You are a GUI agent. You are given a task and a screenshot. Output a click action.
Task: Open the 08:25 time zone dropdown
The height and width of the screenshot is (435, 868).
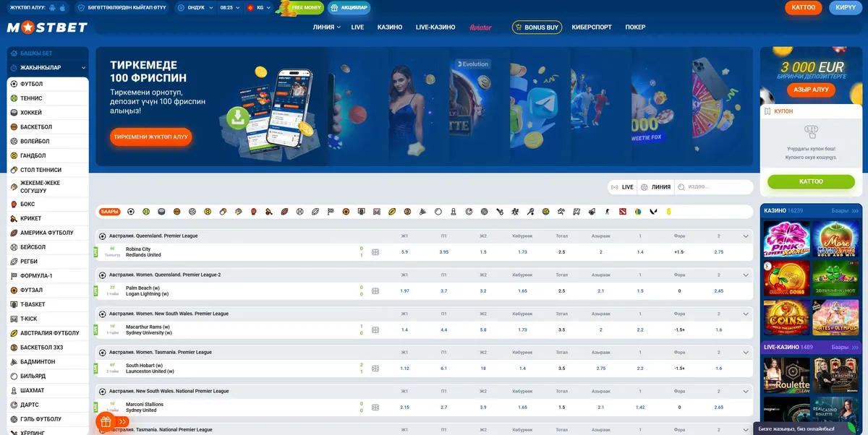[229, 7]
